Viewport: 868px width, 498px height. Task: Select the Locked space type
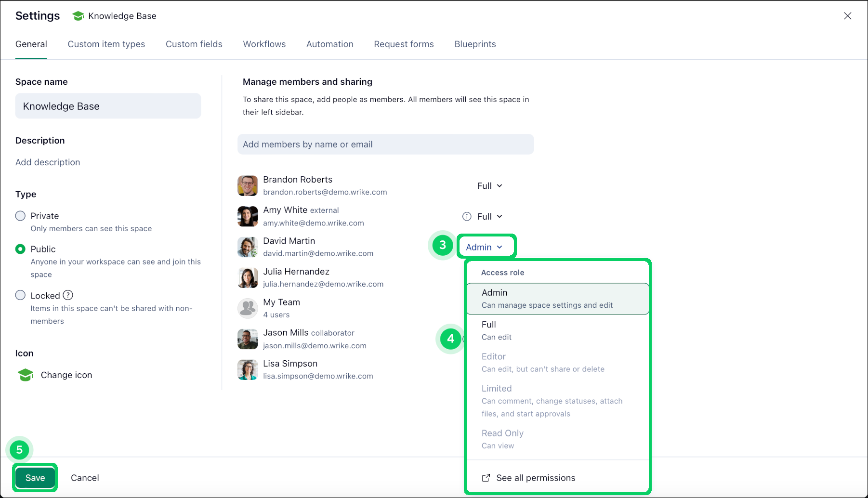20,295
